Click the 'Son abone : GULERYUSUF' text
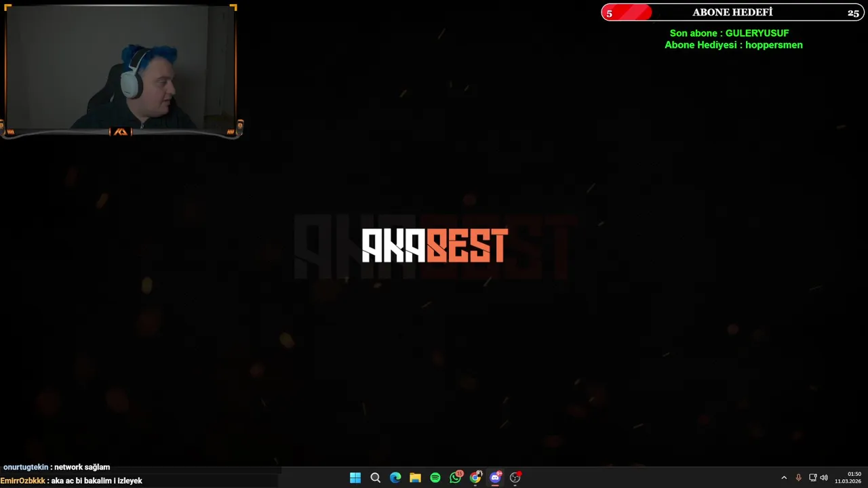Image resolution: width=868 pixels, height=488 pixels. (x=729, y=33)
